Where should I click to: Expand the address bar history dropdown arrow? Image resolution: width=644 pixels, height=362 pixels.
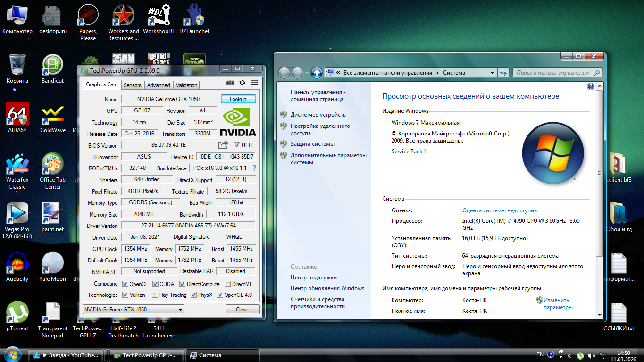pos(493,73)
